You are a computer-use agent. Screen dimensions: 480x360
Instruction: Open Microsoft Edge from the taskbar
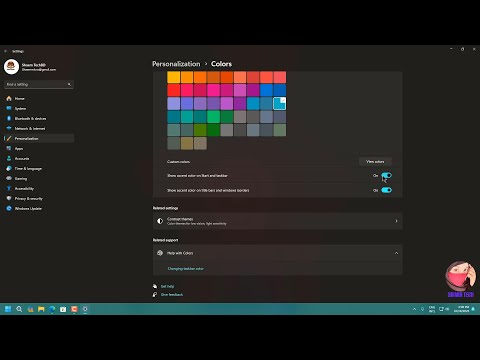(x=52, y=309)
